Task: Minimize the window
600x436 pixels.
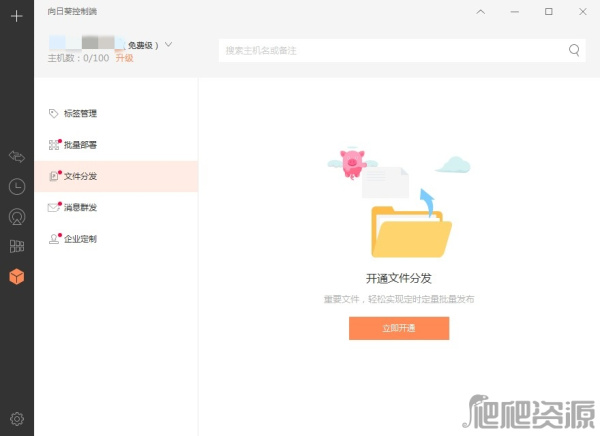Action: pos(515,12)
